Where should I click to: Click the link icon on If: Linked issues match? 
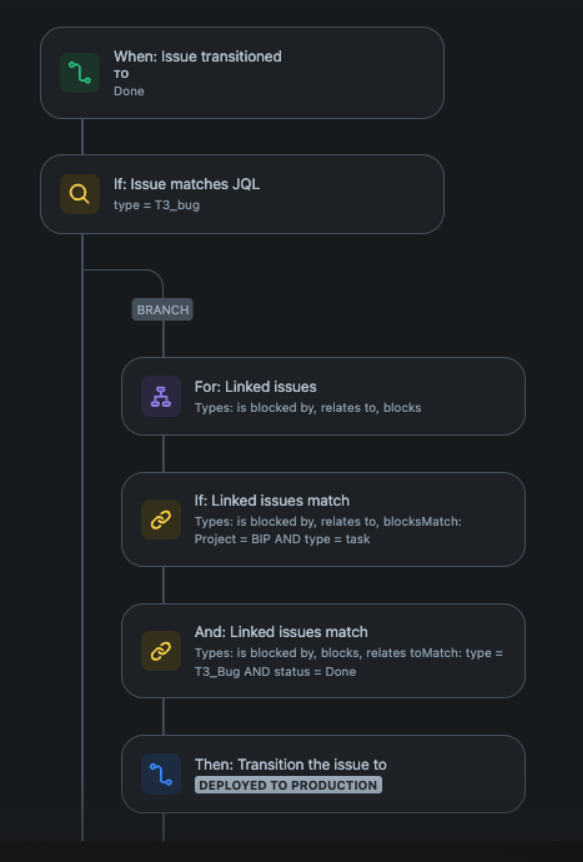click(161, 520)
